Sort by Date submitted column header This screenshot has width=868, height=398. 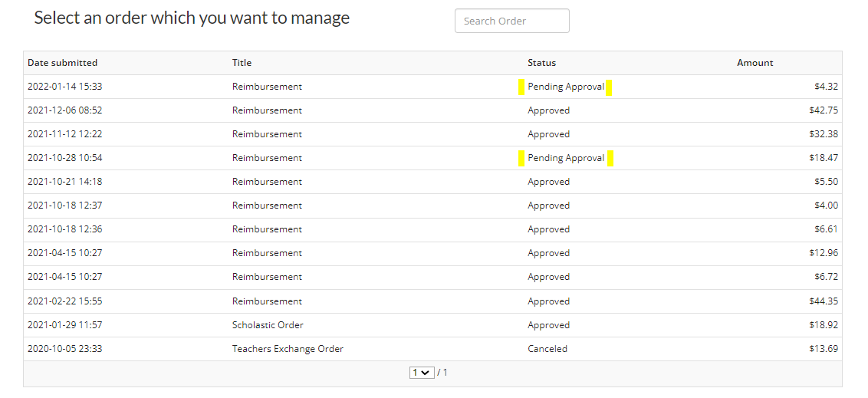click(63, 63)
